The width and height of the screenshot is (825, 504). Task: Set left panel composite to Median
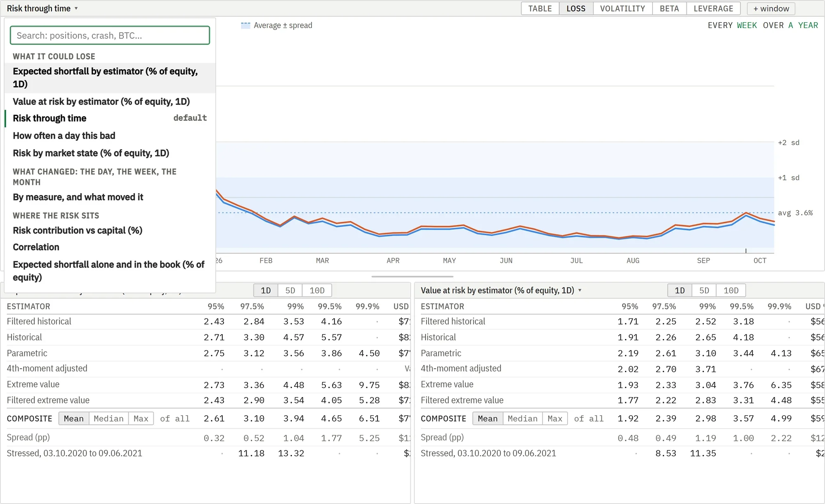point(108,419)
